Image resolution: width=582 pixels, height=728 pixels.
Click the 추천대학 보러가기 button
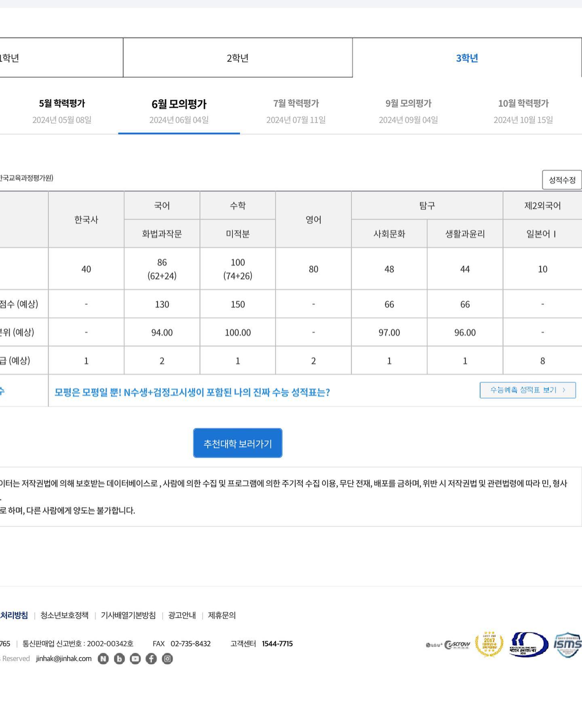(x=238, y=443)
